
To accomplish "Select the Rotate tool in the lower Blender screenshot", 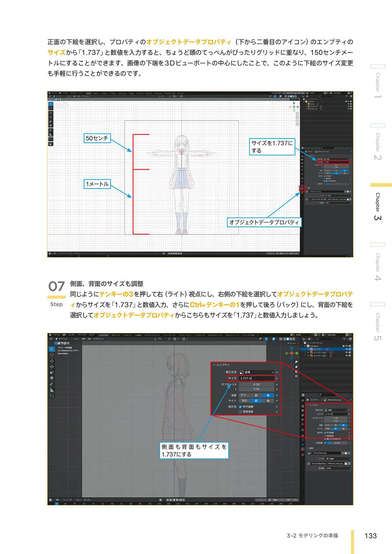I will click(52, 367).
